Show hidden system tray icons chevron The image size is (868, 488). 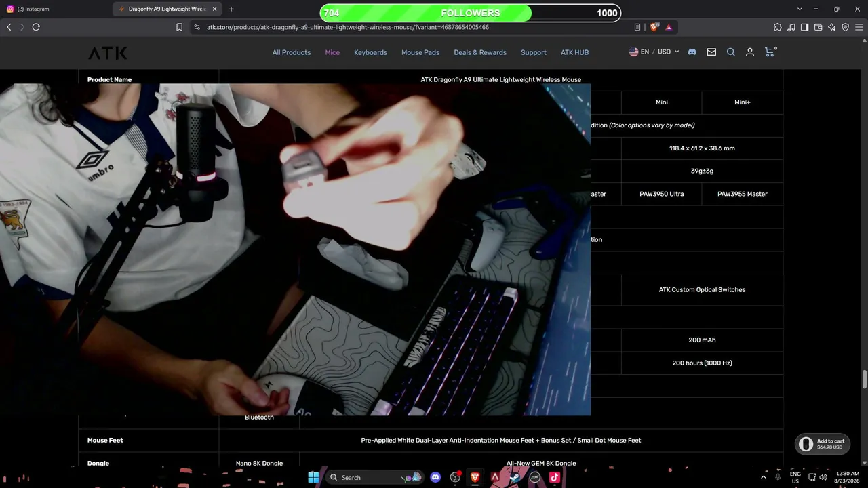tap(764, 477)
